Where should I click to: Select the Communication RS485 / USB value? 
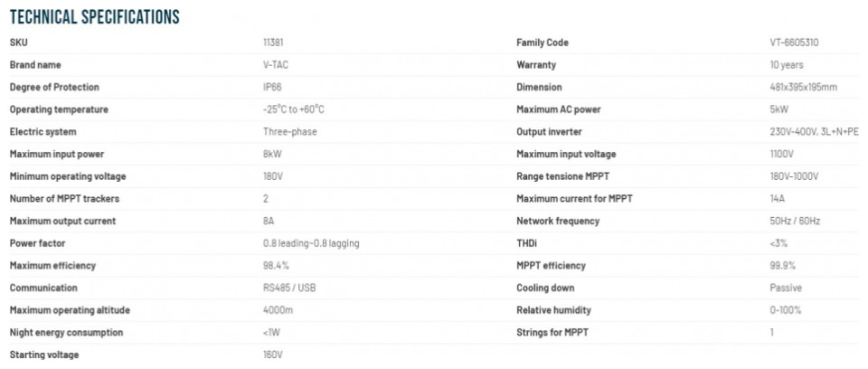pyautogui.click(x=289, y=289)
